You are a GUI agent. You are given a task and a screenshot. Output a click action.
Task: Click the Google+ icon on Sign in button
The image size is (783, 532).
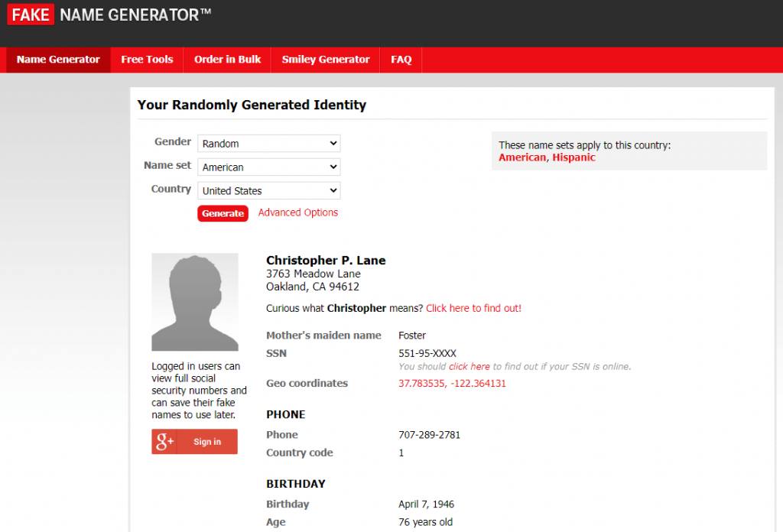coord(164,442)
